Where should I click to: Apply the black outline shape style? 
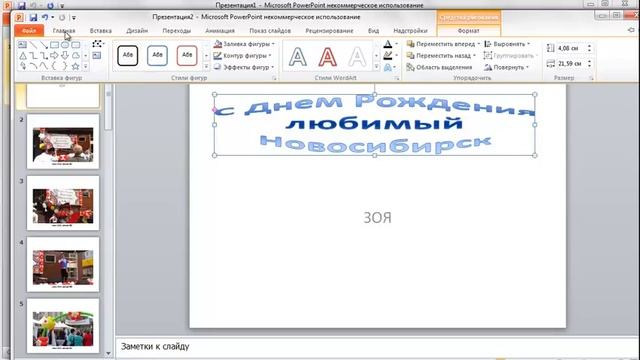pos(128,56)
